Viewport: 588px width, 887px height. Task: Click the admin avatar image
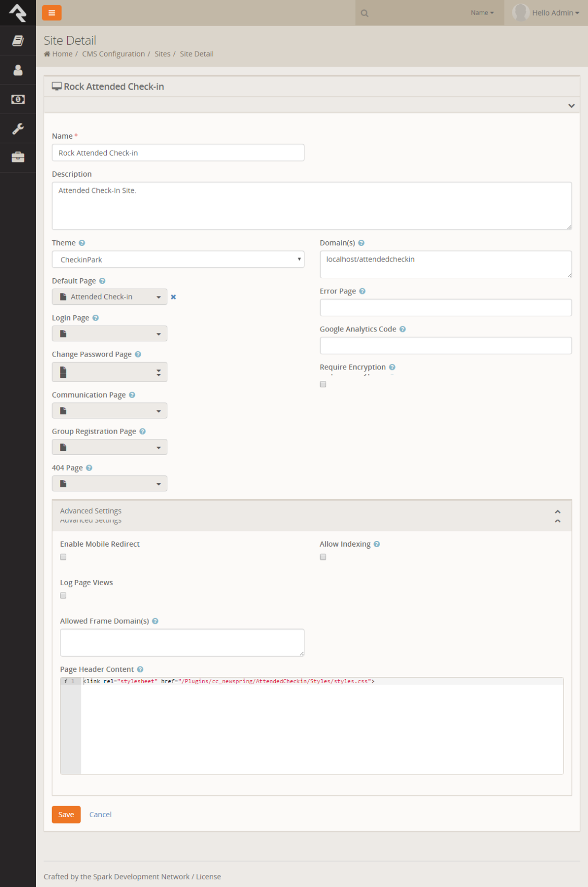click(520, 13)
